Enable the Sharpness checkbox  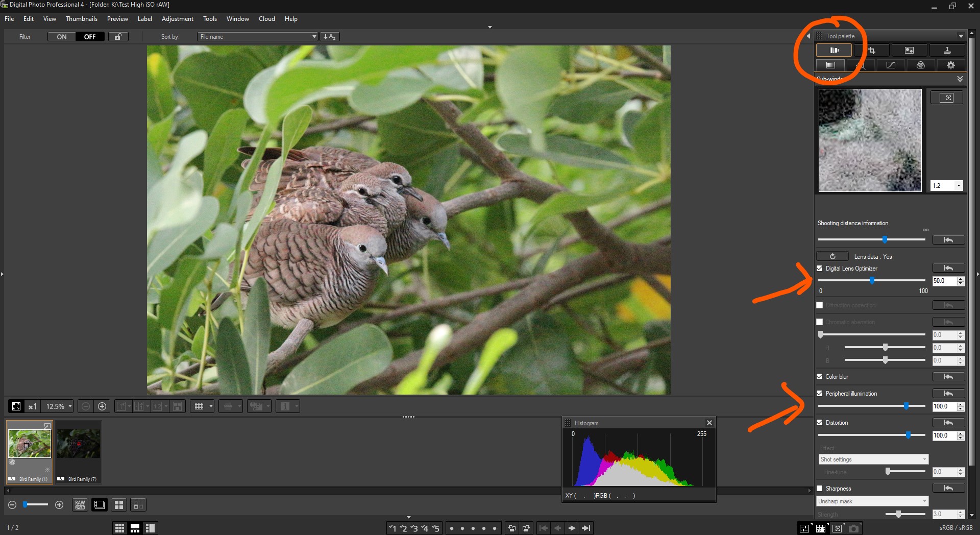[820, 489]
